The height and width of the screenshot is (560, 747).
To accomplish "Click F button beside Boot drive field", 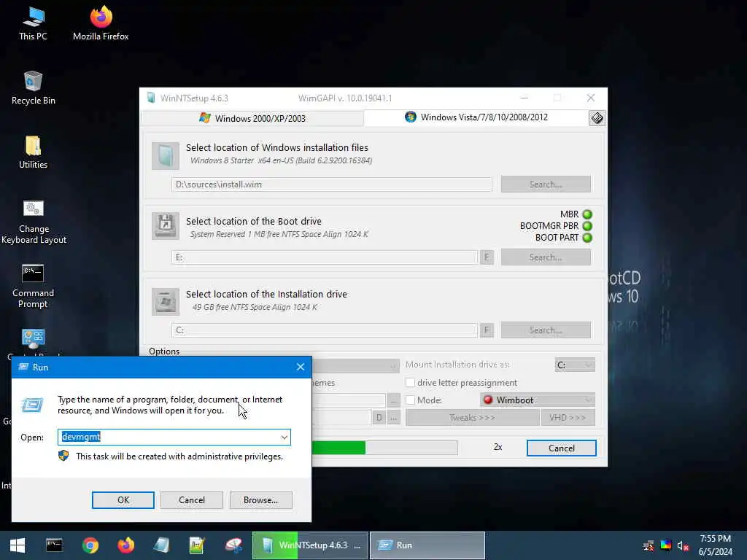I will [x=487, y=257].
